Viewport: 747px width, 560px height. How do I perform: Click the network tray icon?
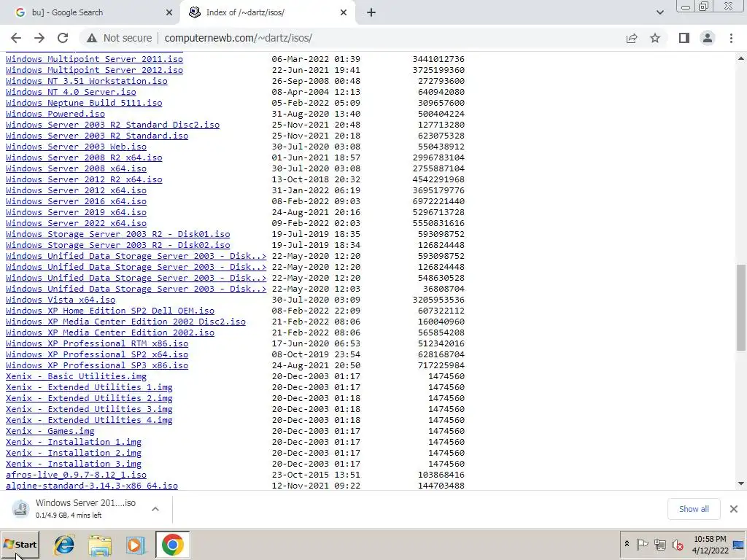pos(659,544)
